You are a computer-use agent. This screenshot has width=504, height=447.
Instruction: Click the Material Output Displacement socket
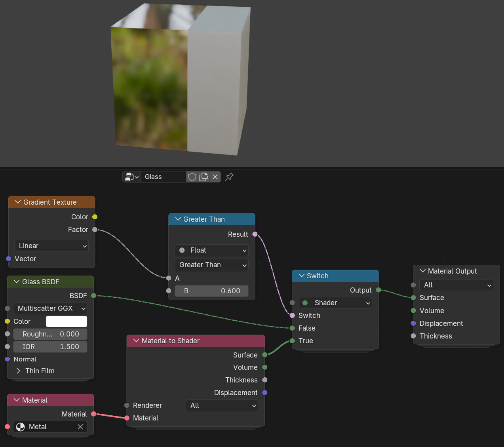click(x=413, y=323)
